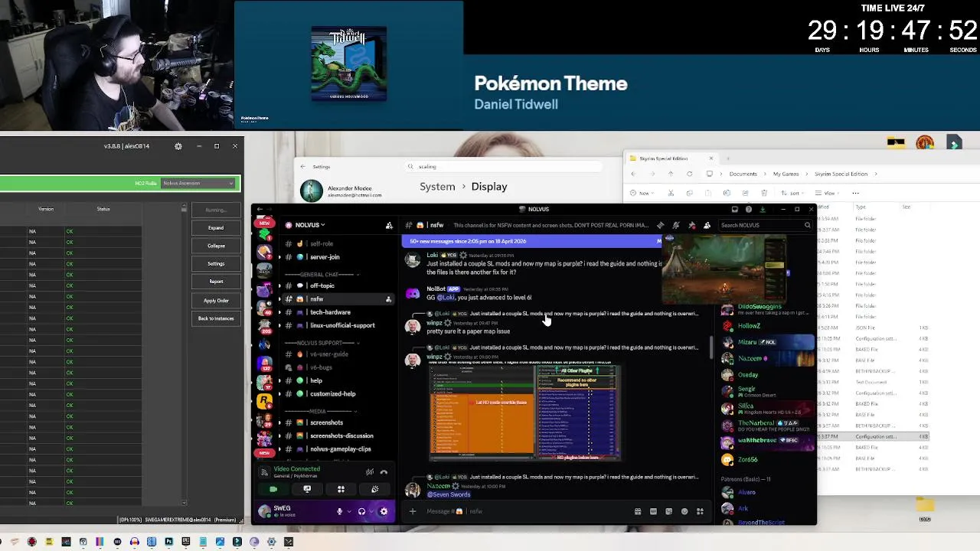Open Discord activities launcher button
Image resolution: width=980 pixels, height=551 pixels.
point(341,489)
